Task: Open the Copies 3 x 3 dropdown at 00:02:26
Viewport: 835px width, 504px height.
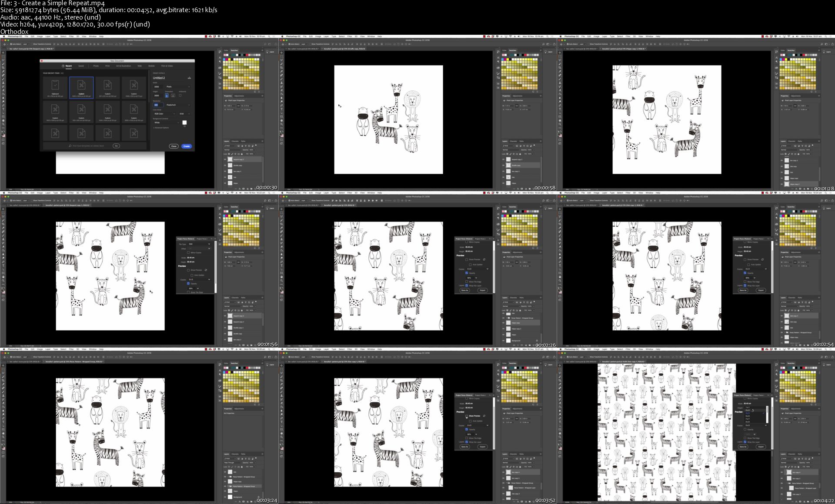Action: pyautogui.click(x=478, y=269)
